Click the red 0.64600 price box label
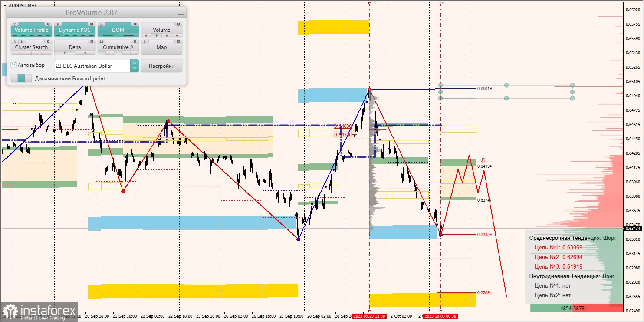 click(x=343, y=126)
